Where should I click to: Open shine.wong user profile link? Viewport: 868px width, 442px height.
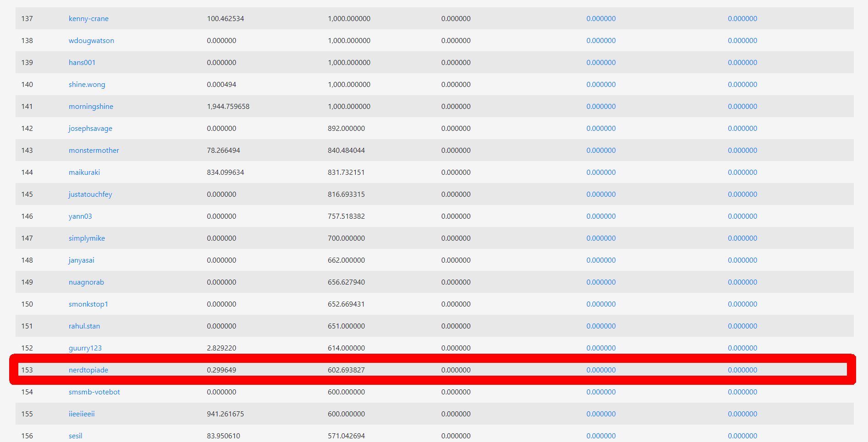coord(87,85)
